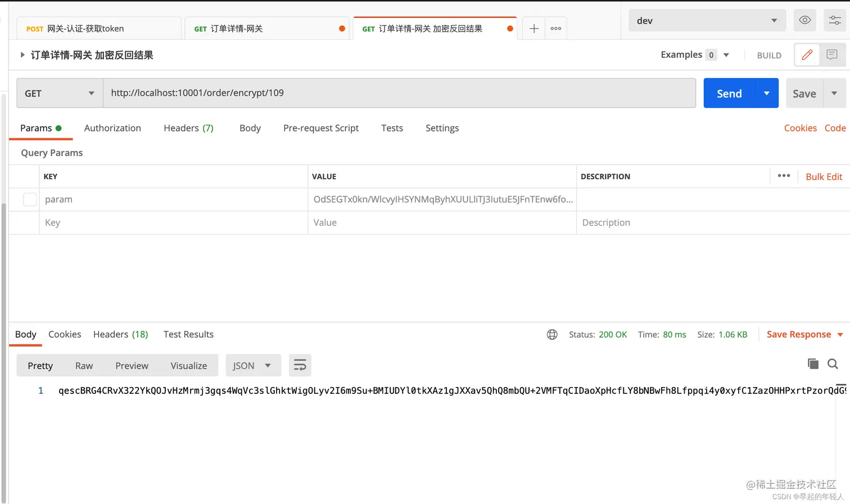Open manage environments settings icon
The height and width of the screenshot is (504, 850).
point(835,20)
